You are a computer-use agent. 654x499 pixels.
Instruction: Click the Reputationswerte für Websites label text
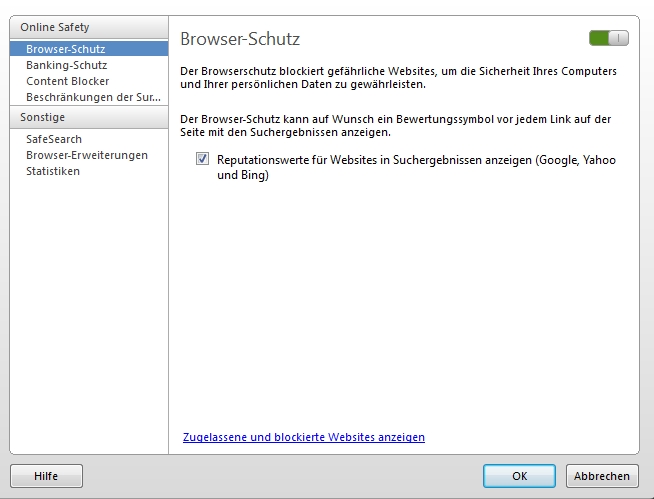[416, 167]
